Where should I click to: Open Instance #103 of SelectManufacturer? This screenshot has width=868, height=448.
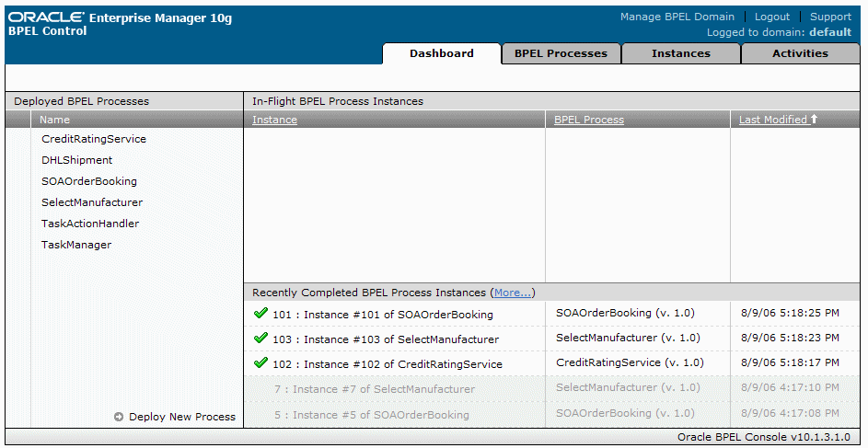point(386,339)
